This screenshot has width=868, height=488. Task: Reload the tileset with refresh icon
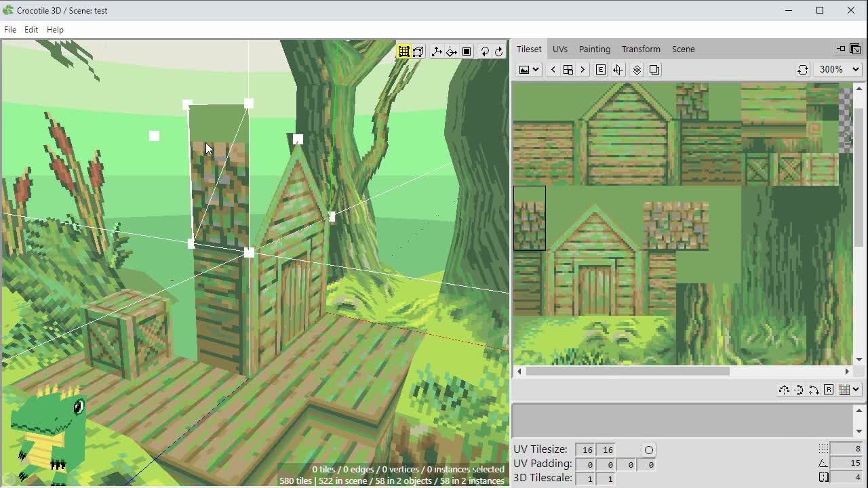(802, 70)
